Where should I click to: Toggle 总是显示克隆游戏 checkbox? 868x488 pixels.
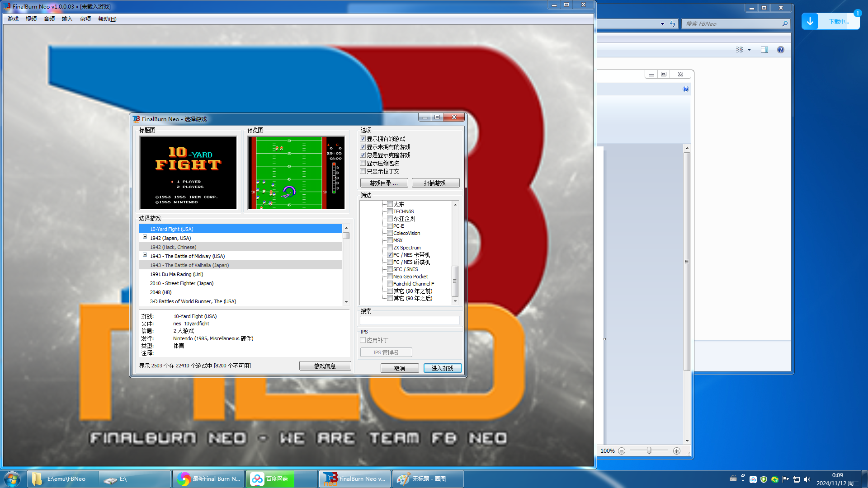pos(363,155)
